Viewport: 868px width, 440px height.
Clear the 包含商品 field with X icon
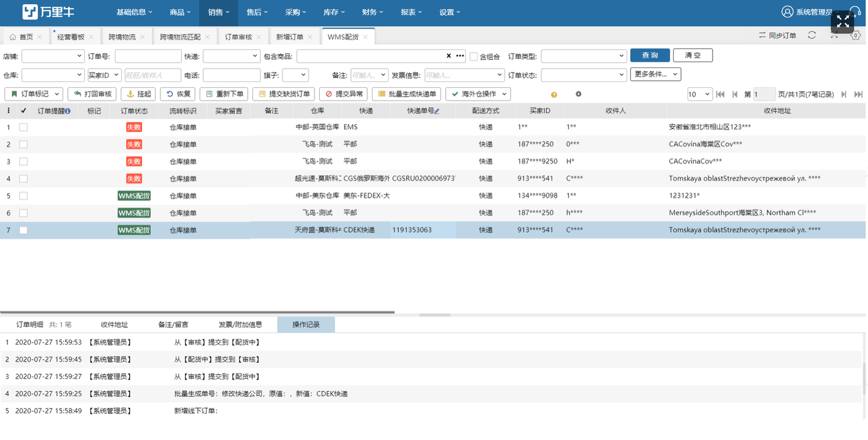coord(449,56)
